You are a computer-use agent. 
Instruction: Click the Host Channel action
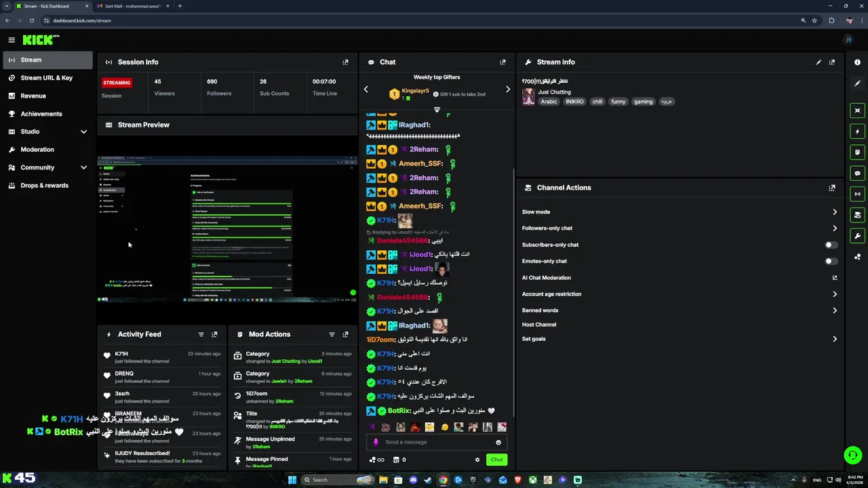click(539, 325)
